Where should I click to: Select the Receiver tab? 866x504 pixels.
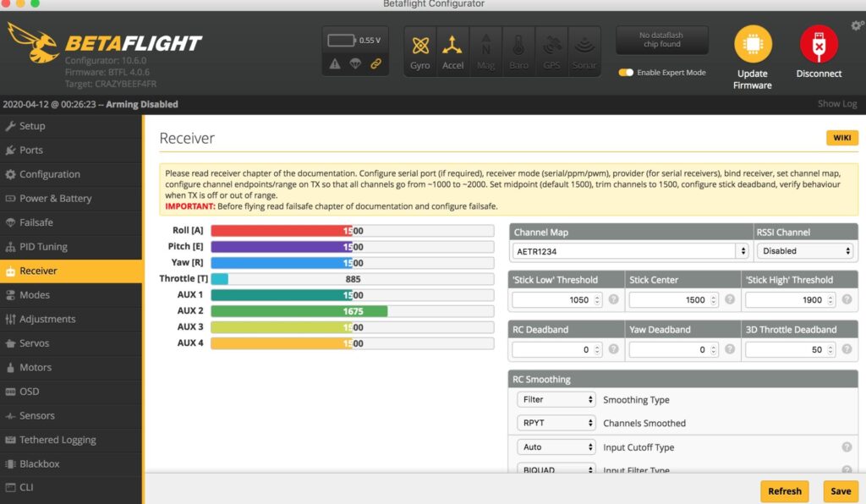tap(71, 271)
